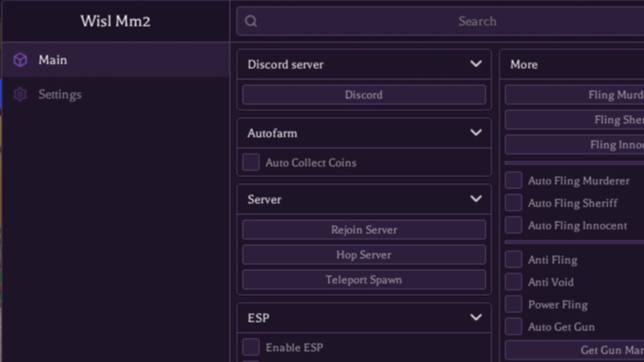Collapse the ESP section chevron
This screenshot has height=362, width=644.
pos(475,317)
